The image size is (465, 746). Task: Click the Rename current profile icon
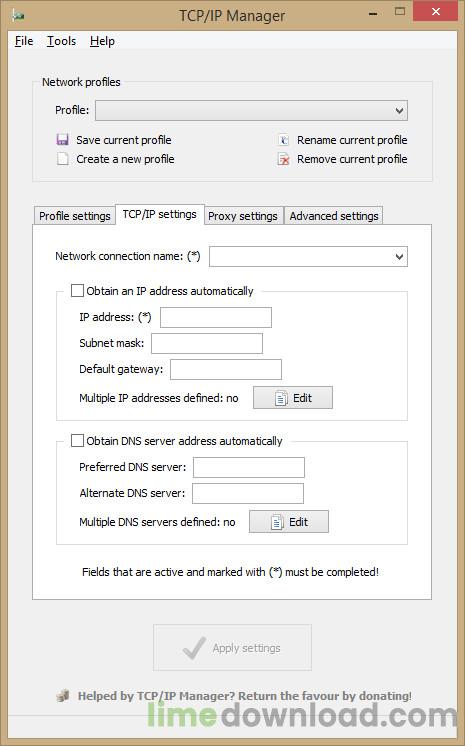(x=284, y=140)
